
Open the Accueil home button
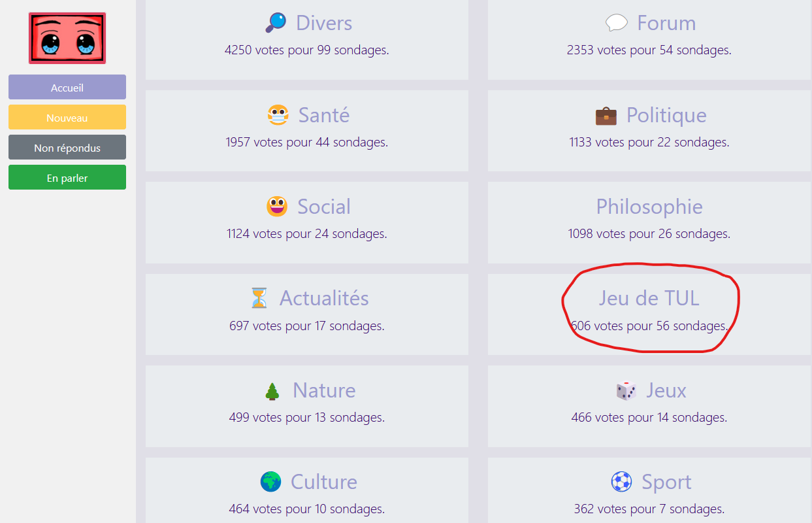(x=67, y=88)
